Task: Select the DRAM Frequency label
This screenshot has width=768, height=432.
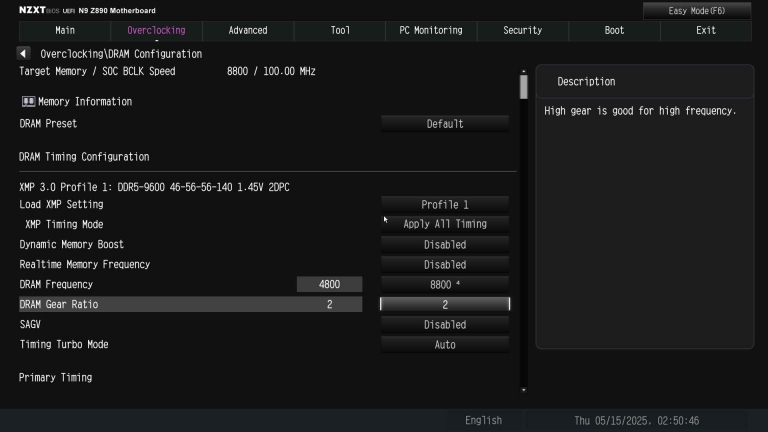Action: [56, 284]
